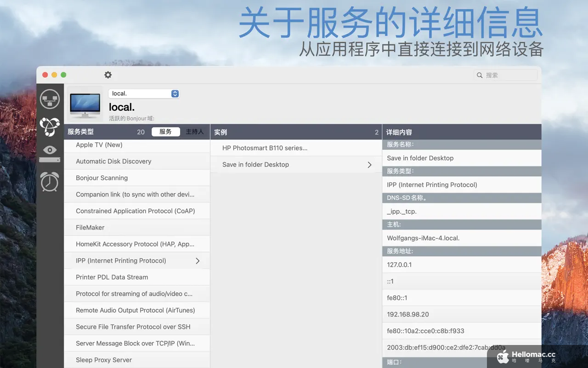588x368 pixels.
Task: Click chevron on Save in folder Desktop
Action: click(x=370, y=165)
